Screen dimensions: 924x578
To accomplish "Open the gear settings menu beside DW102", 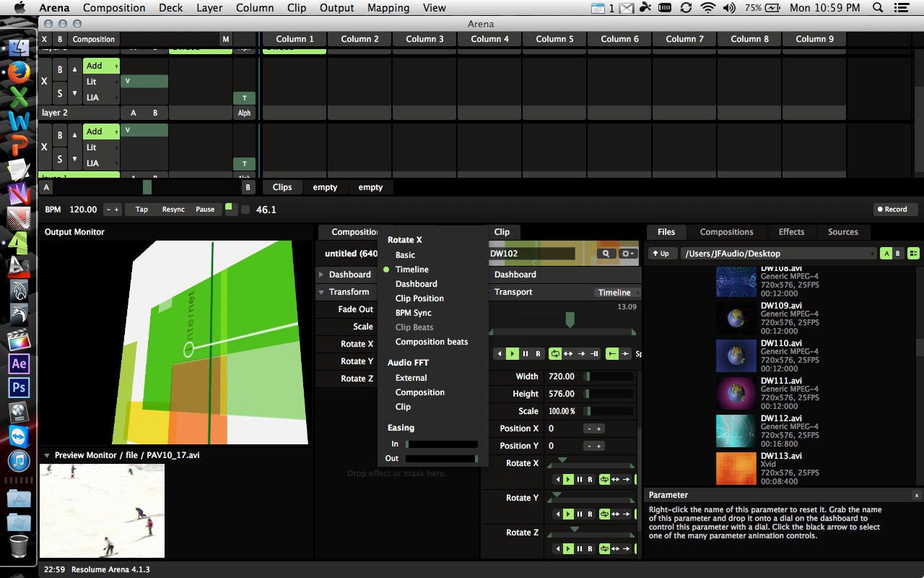I will tap(628, 254).
